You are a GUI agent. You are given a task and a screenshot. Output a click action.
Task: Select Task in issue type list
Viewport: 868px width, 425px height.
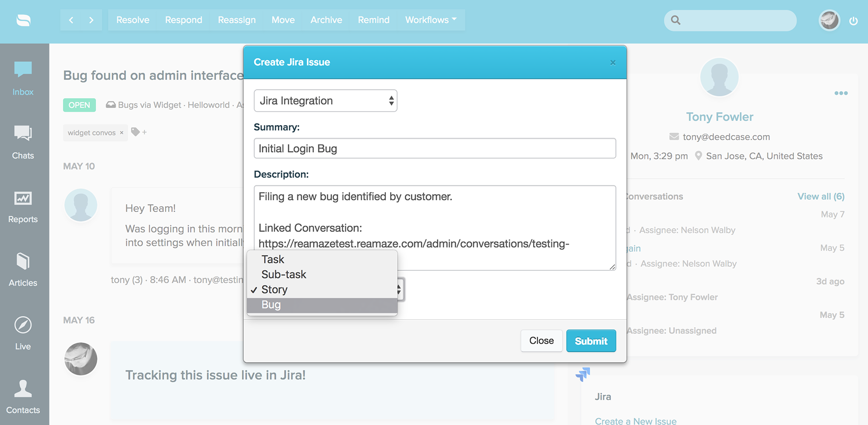[x=322, y=259]
